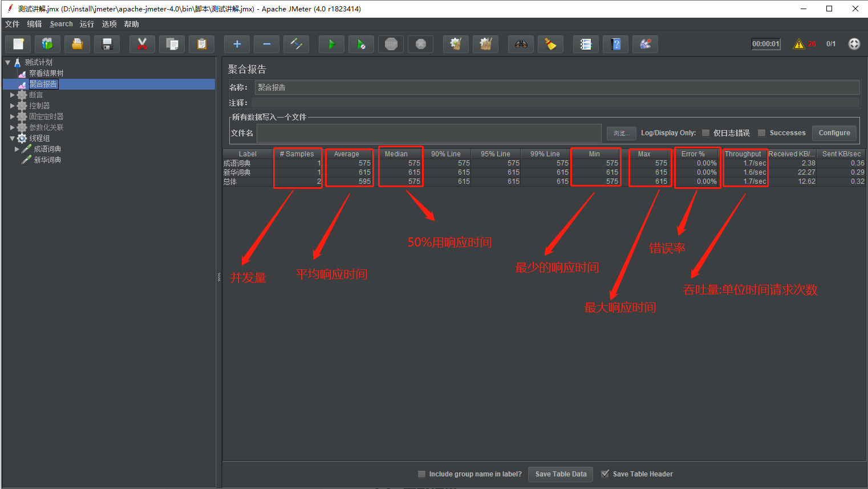Click Save Table Data button

tap(561, 474)
